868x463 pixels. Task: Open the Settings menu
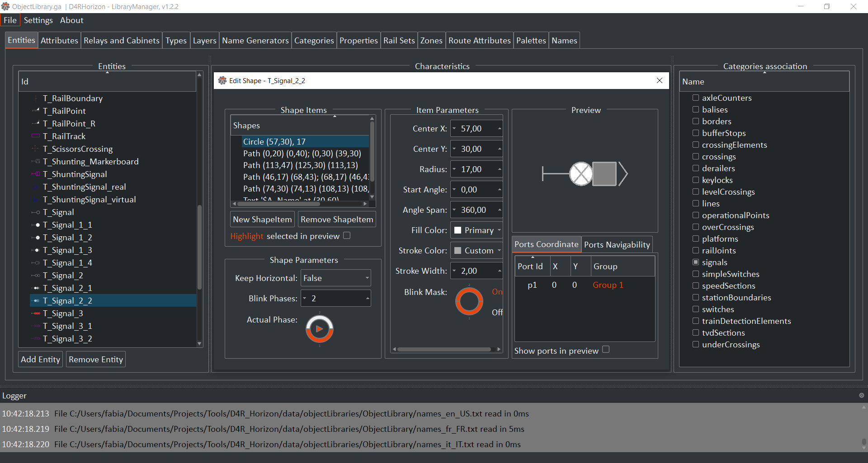(38, 20)
